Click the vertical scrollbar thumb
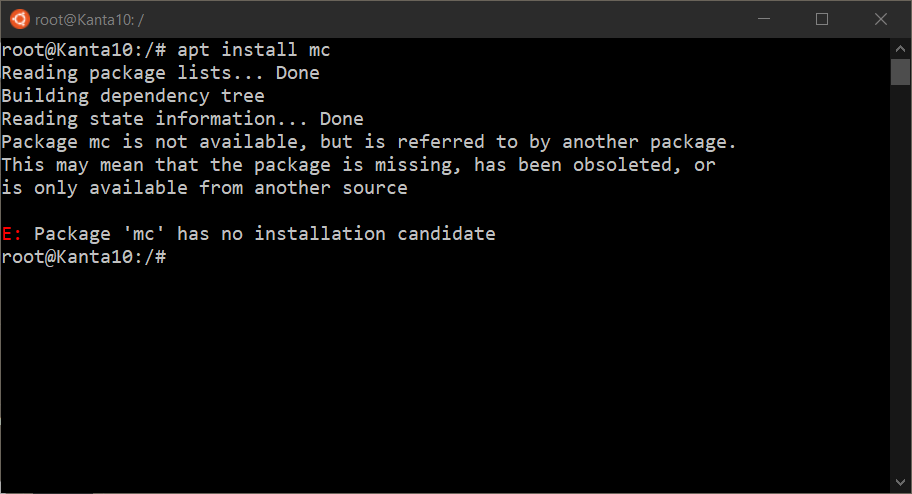Viewport: 912px width, 494px height. (x=900, y=72)
